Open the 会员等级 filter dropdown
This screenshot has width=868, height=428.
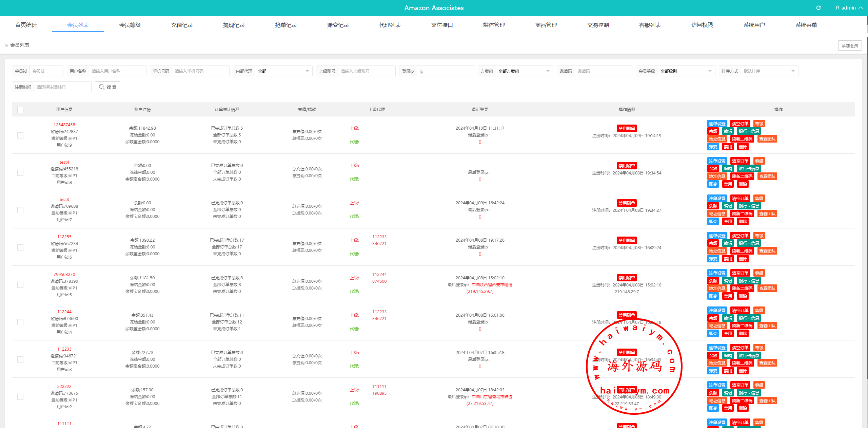(686, 71)
